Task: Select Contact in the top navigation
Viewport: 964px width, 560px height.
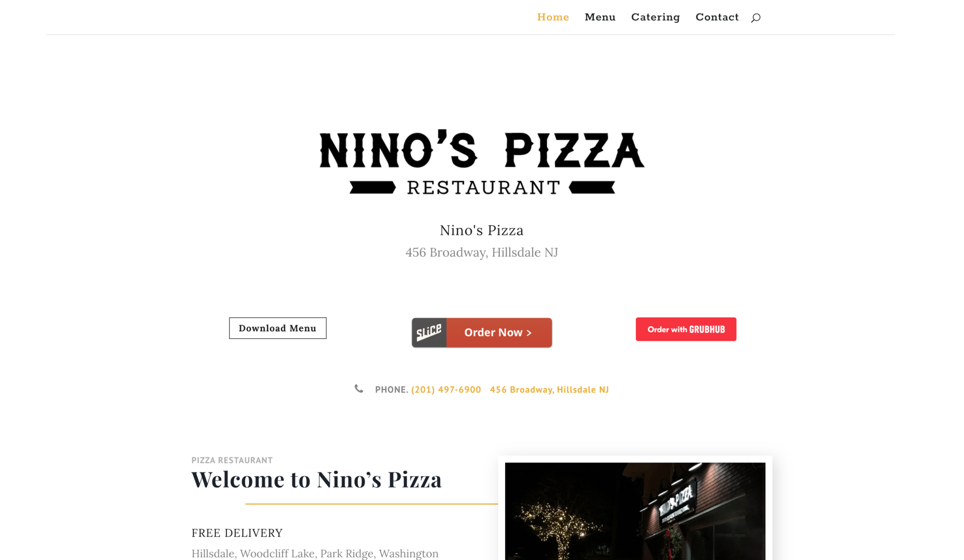Action: point(717,17)
